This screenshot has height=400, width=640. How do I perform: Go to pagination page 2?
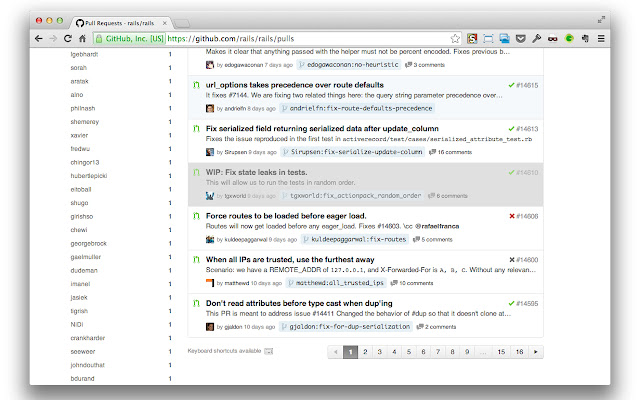pyautogui.click(x=365, y=352)
